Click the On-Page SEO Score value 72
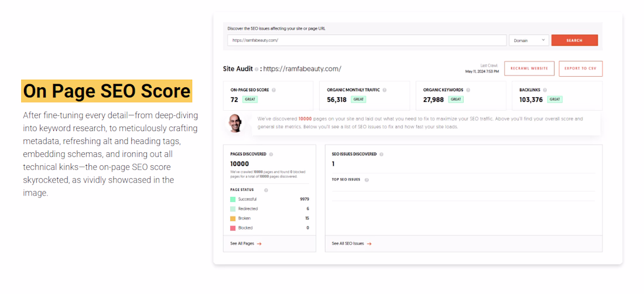The width and height of the screenshot is (644, 294). (x=234, y=100)
